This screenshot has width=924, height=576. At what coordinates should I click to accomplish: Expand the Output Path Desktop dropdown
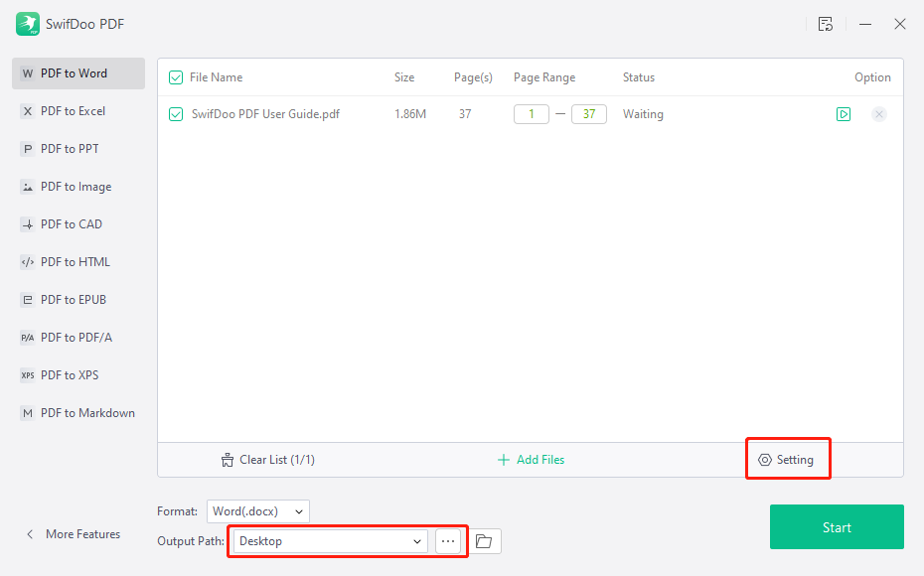point(331,541)
